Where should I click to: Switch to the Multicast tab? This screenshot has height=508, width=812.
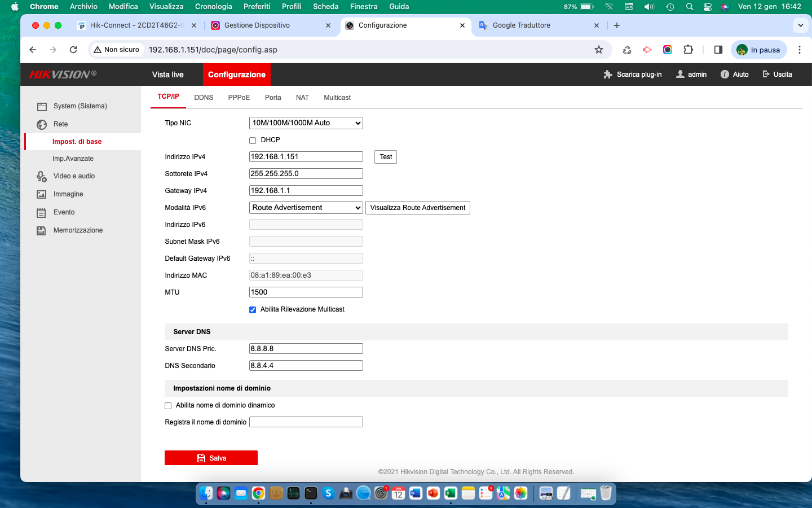[x=337, y=98]
